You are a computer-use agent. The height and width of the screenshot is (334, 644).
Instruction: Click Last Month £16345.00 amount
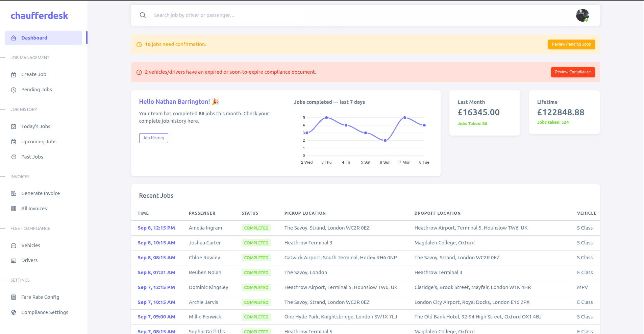[478, 112]
